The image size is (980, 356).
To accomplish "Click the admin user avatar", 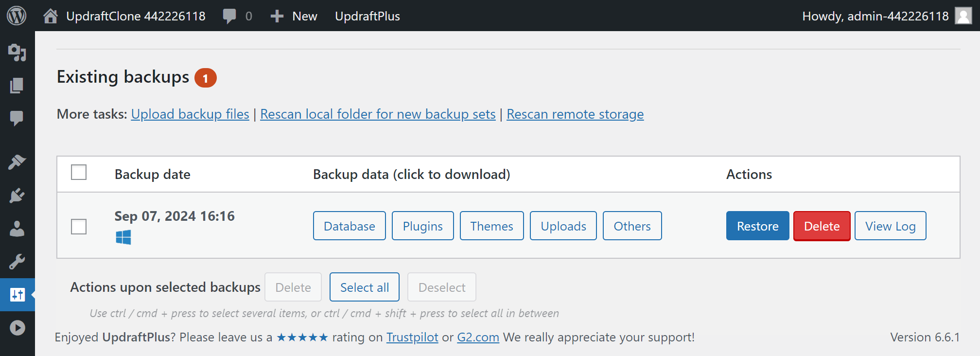I will pos(963,16).
